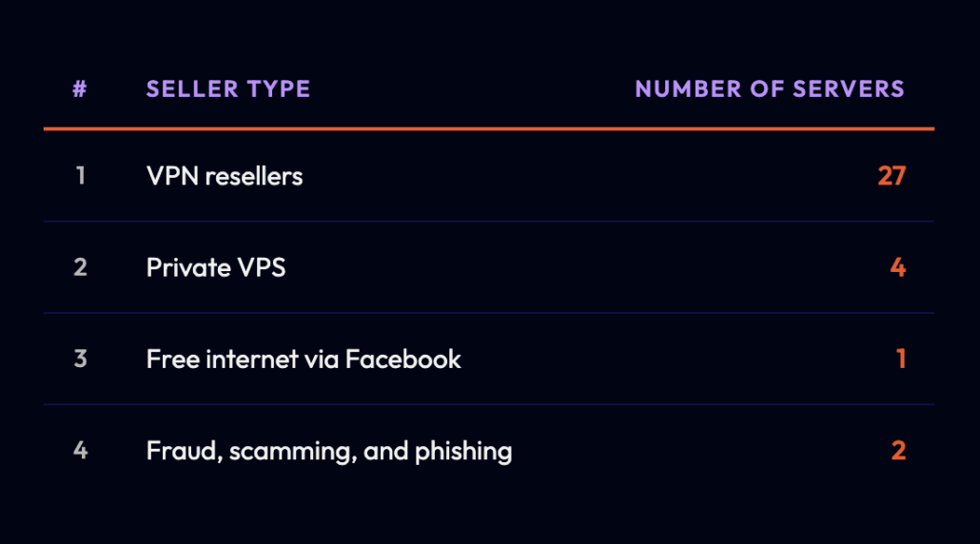Image resolution: width=980 pixels, height=544 pixels.
Task: Click the word Facebook in row three
Action: [x=403, y=359]
